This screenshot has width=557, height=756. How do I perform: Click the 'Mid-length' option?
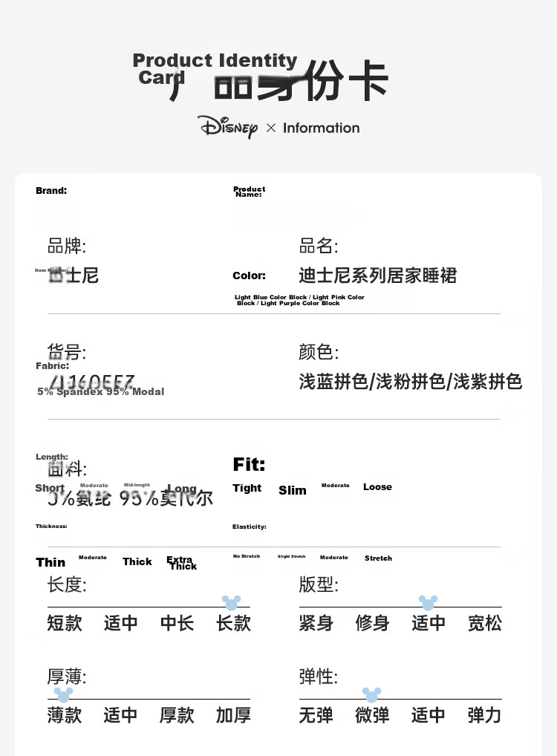[137, 485]
